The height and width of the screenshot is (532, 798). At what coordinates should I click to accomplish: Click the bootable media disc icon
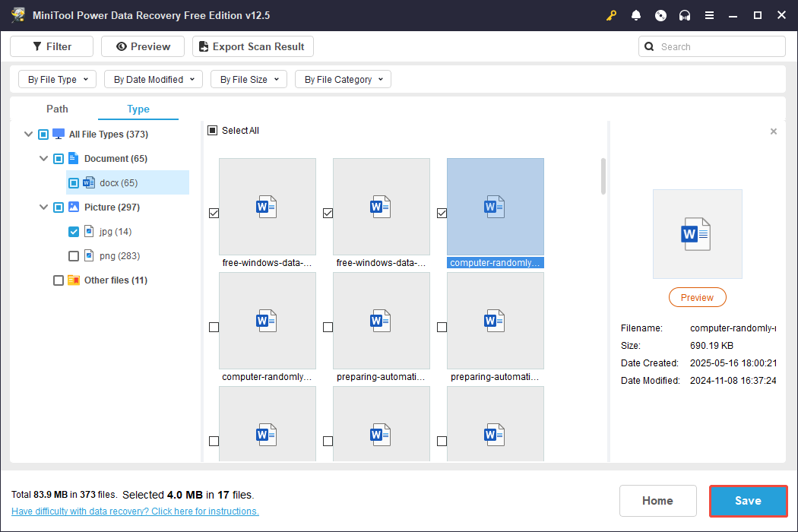click(x=660, y=14)
